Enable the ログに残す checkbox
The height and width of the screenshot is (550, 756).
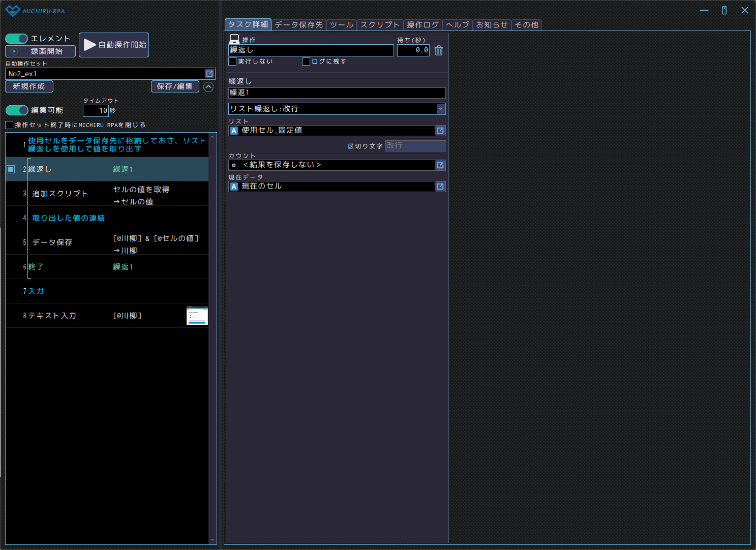point(306,62)
